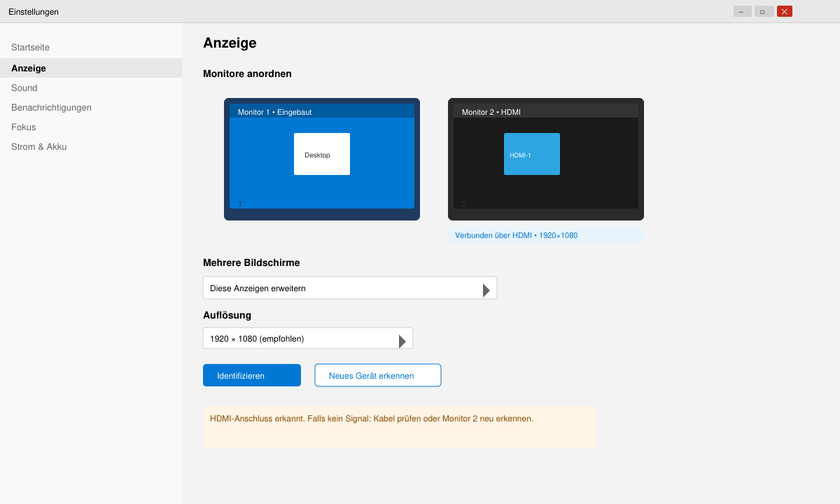Go to Sound settings
The image size is (840, 504).
pyautogui.click(x=91, y=88)
